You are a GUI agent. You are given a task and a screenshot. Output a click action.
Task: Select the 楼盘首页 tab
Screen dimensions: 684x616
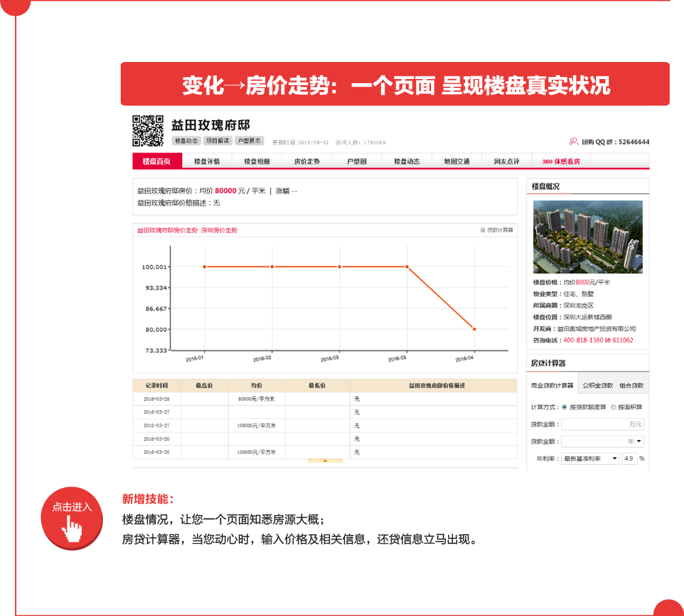click(157, 161)
